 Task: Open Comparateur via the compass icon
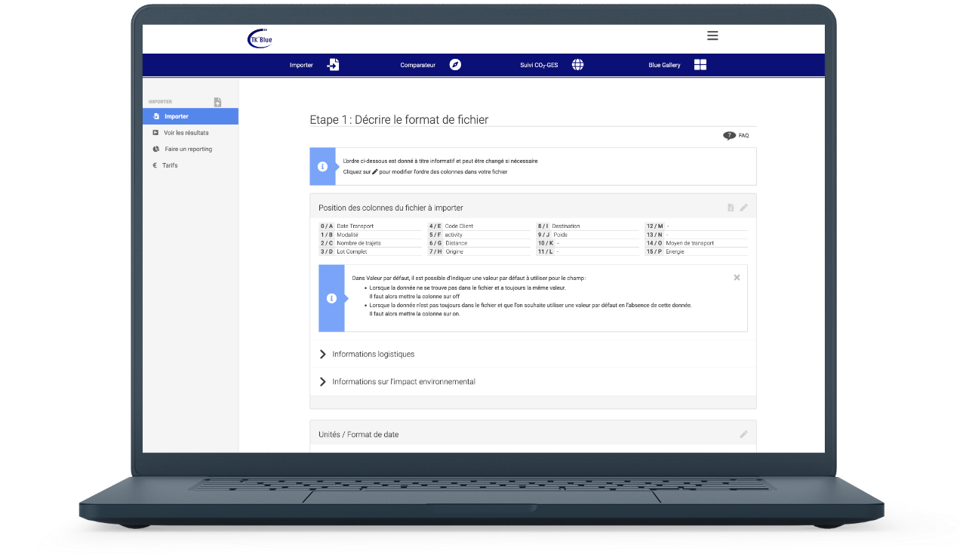(455, 65)
